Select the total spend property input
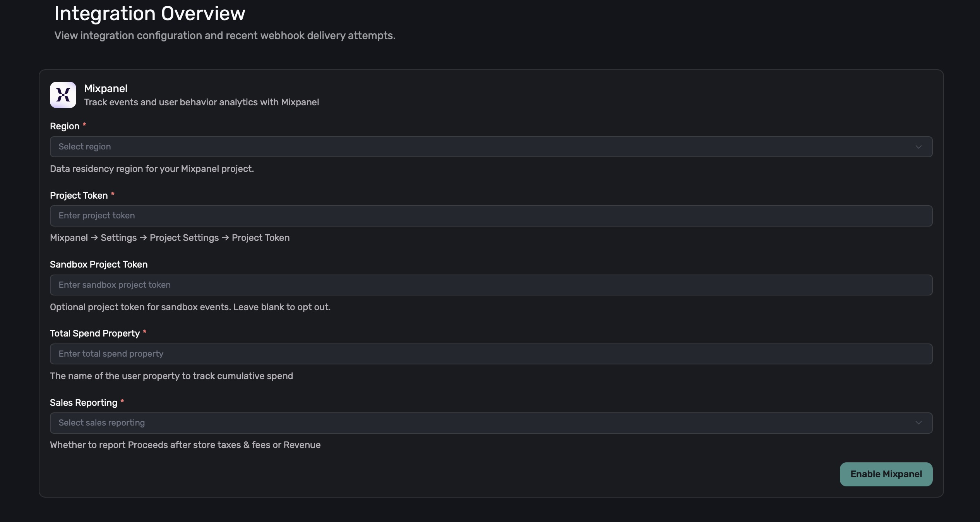Image resolution: width=980 pixels, height=522 pixels. tap(490, 354)
